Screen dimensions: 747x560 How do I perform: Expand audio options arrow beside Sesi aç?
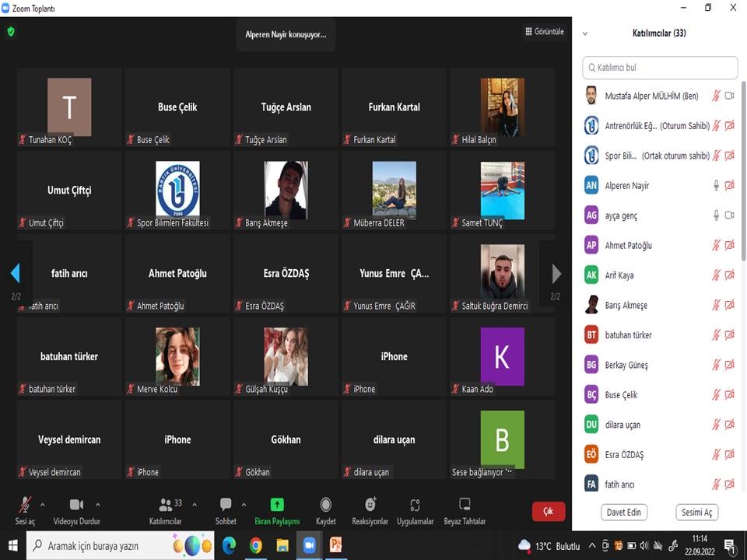42,504
